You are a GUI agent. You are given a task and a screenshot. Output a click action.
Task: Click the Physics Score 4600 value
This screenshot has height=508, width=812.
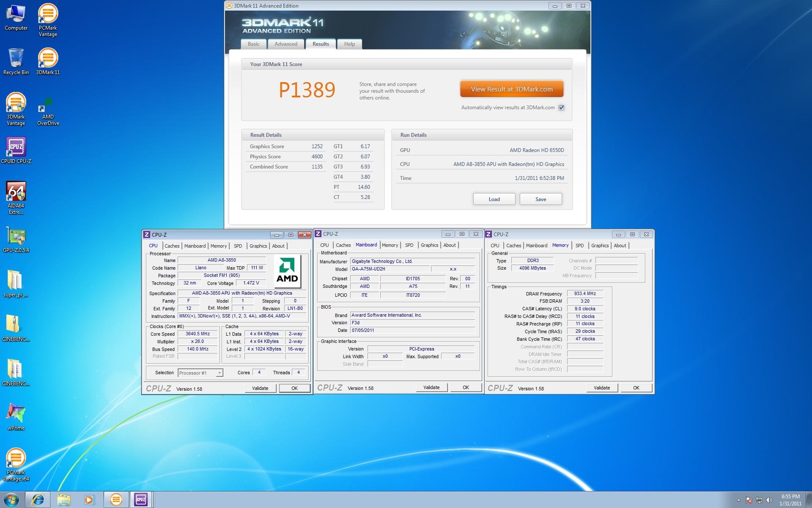pyautogui.click(x=317, y=157)
